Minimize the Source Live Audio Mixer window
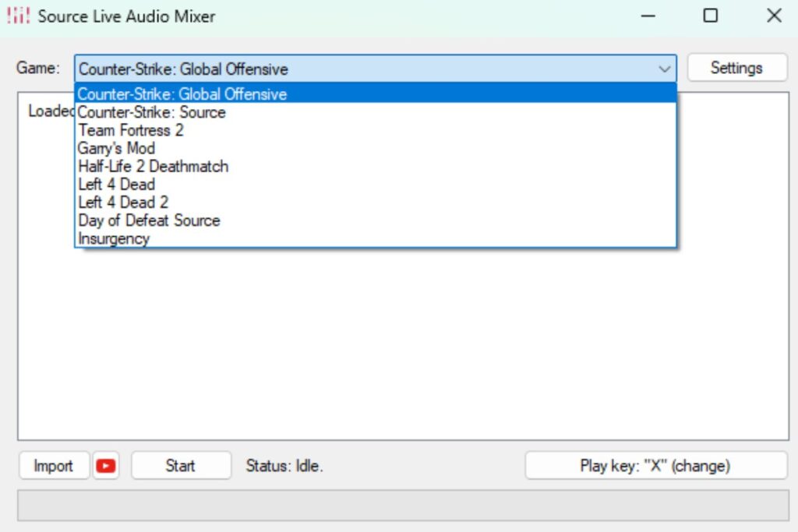798x532 pixels. pyautogui.click(x=648, y=16)
